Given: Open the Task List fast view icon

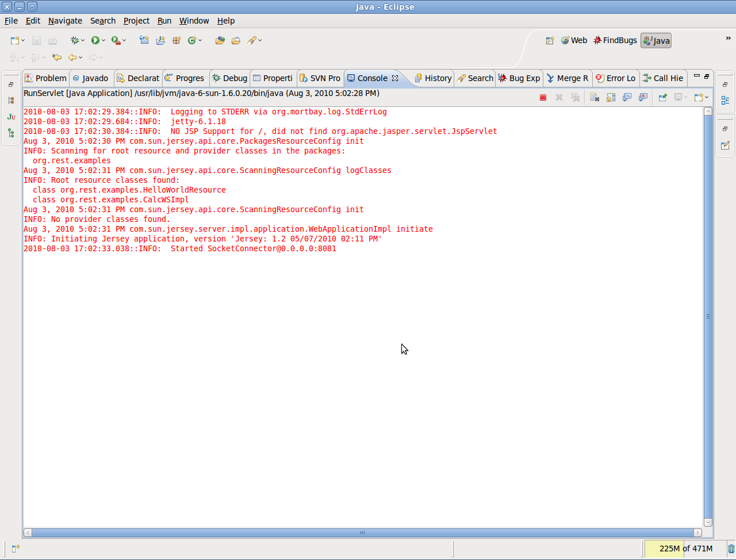Looking at the screenshot, I should tap(725, 145).
